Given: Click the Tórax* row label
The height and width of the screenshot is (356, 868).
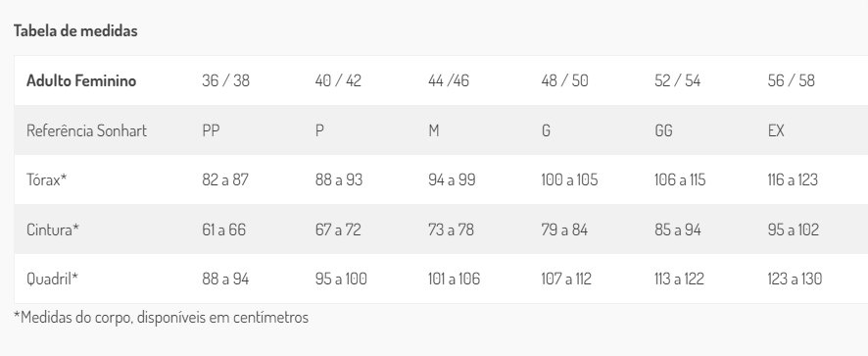Looking at the screenshot, I should pyautogui.click(x=46, y=179).
